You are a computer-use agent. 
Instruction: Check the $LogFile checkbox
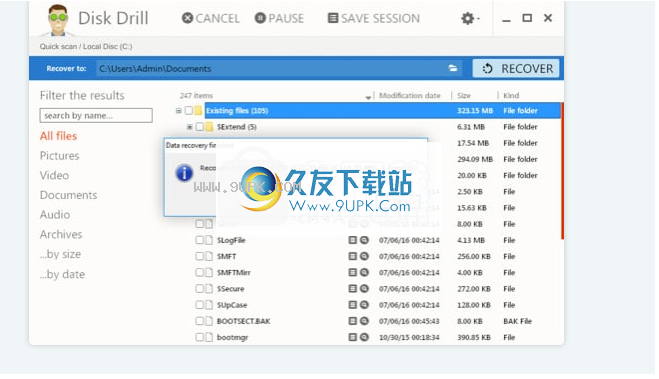pos(200,240)
